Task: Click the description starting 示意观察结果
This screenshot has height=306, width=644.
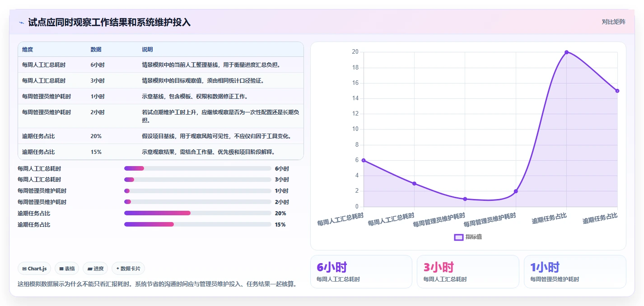Action: tap(208, 152)
